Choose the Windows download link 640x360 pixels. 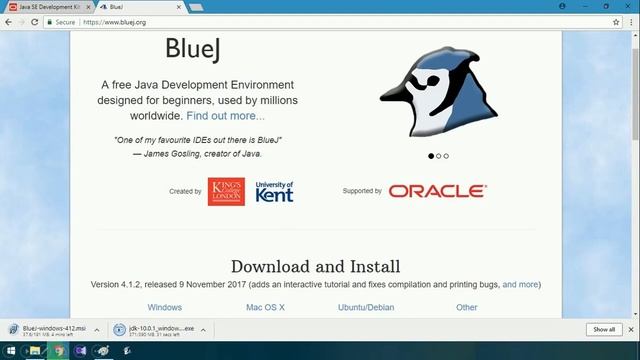(x=164, y=307)
